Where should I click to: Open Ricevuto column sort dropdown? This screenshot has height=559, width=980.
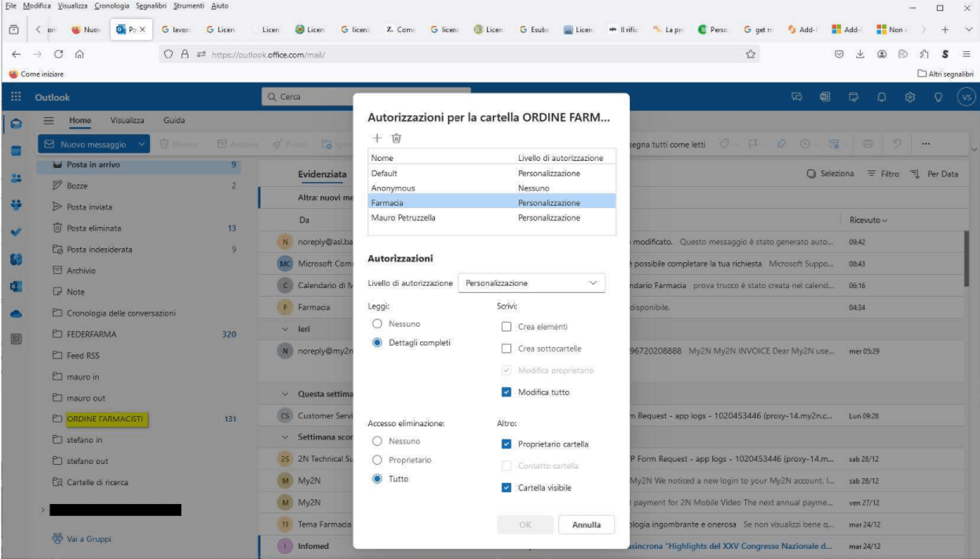click(x=868, y=220)
